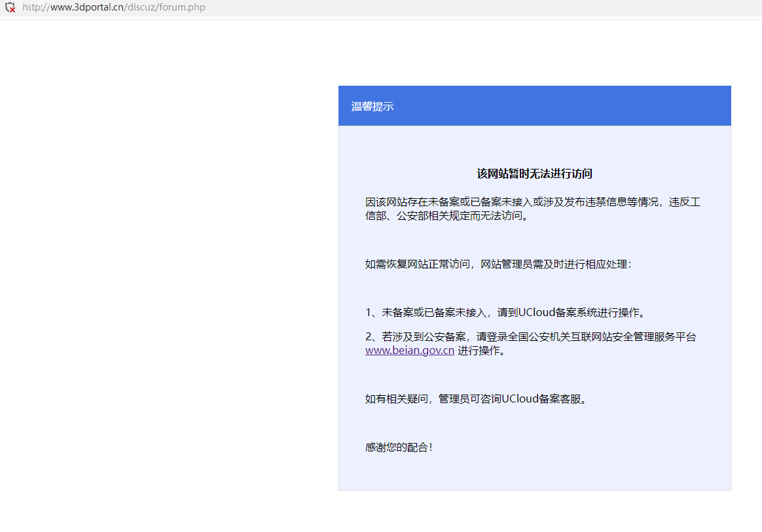Screen dimensions: 762x532
Task: Click the text 感谢您的配合
Action: (x=399, y=447)
